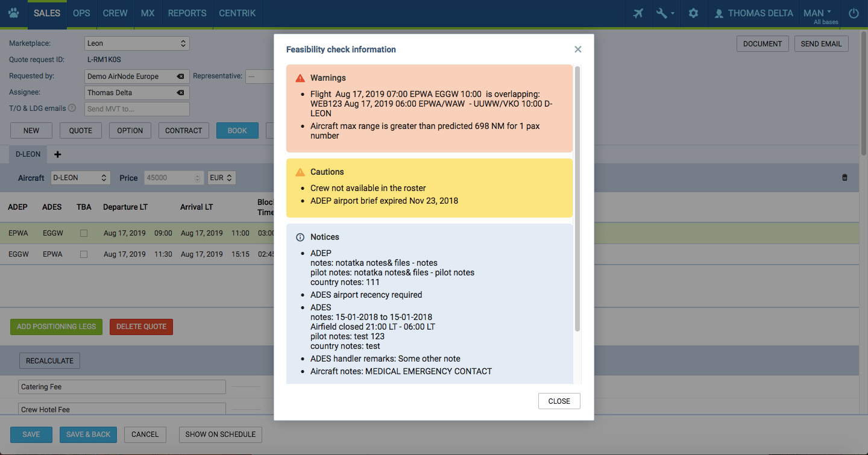Click the trash icon on the aircraft row
The height and width of the screenshot is (455, 868).
click(x=844, y=177)
